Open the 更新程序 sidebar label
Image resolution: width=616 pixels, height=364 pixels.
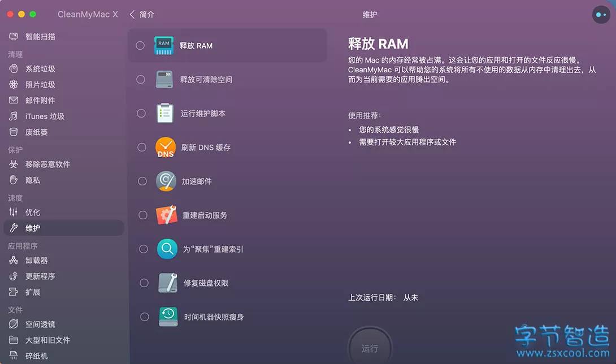click(40, 276)
